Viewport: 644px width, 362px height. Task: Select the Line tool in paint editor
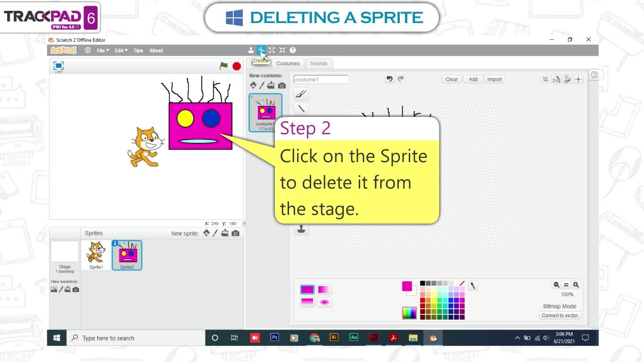pos(301,109)
